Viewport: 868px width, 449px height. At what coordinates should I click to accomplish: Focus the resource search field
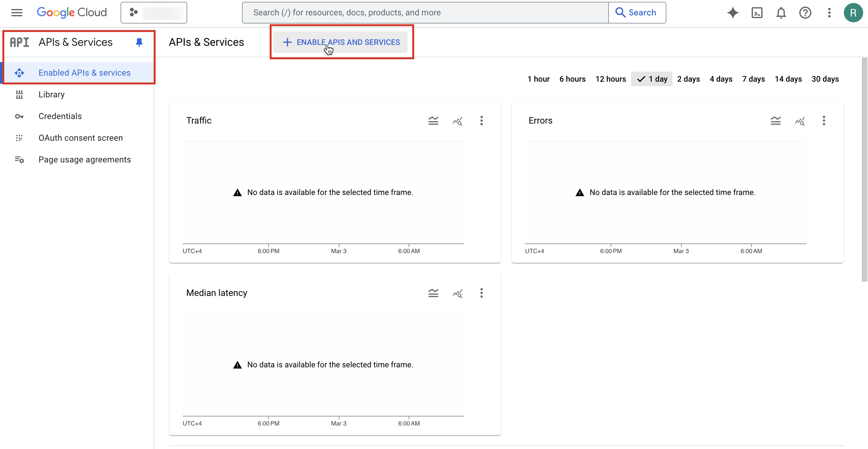pos(425,12)
